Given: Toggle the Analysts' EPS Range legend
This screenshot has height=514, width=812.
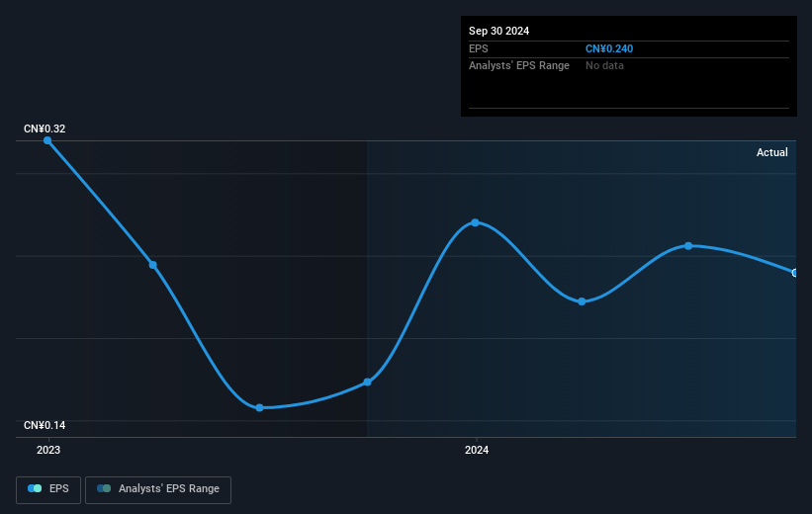Looking at the screenshot, I should click(158, 489).
